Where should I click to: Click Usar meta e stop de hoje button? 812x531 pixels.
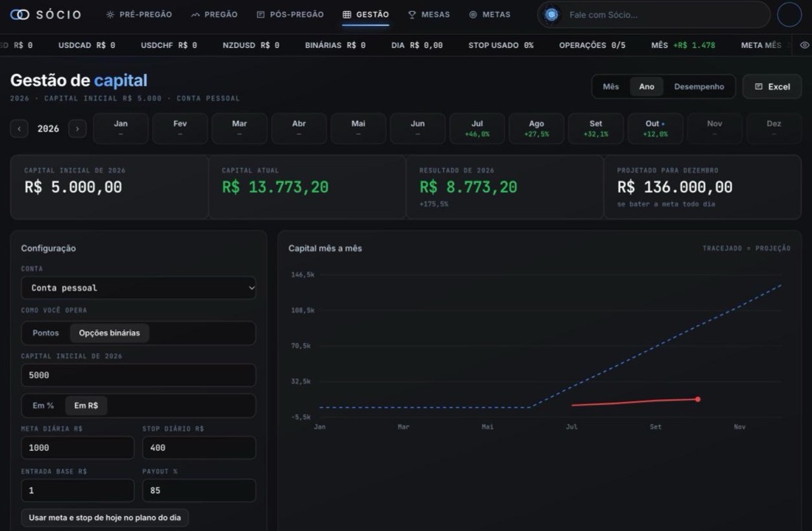coord(105,518)
